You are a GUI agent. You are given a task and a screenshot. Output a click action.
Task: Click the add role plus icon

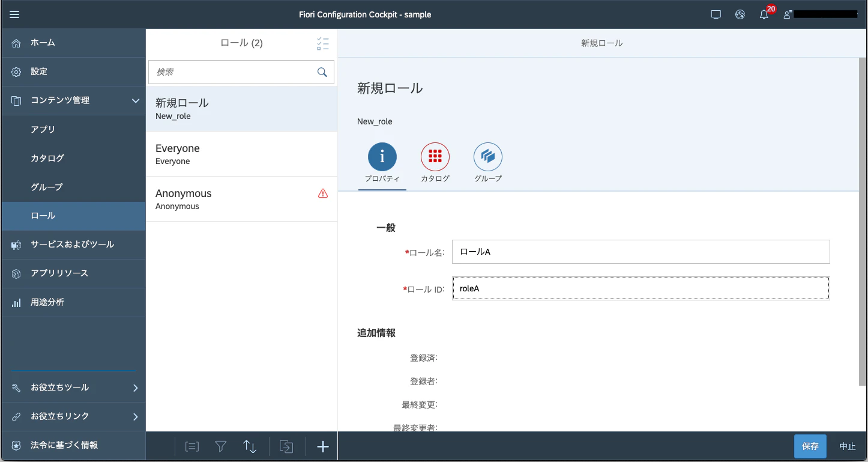click(323, 446)
